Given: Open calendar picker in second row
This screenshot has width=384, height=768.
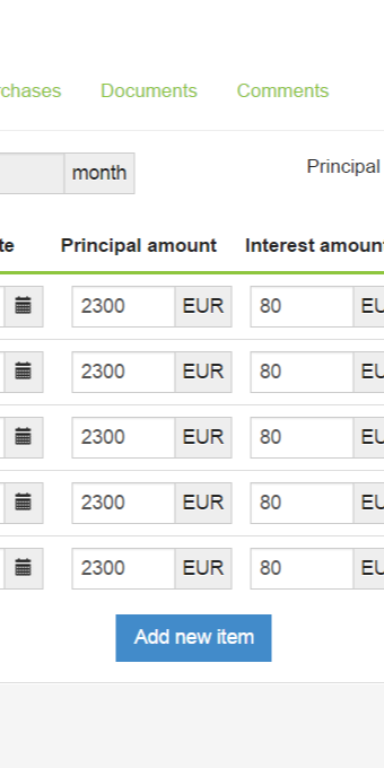Looking at the screenshot, I should (x=24, y=372).
